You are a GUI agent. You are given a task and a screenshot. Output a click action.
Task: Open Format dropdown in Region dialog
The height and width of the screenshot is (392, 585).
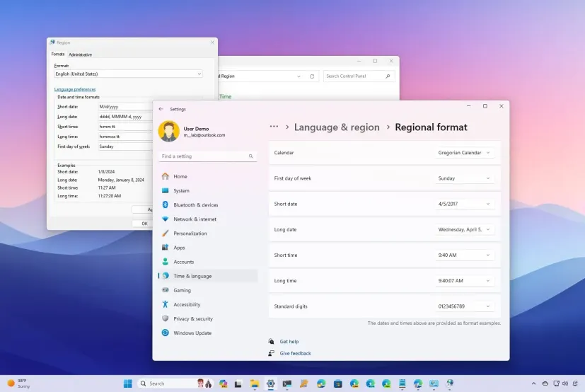128,74
